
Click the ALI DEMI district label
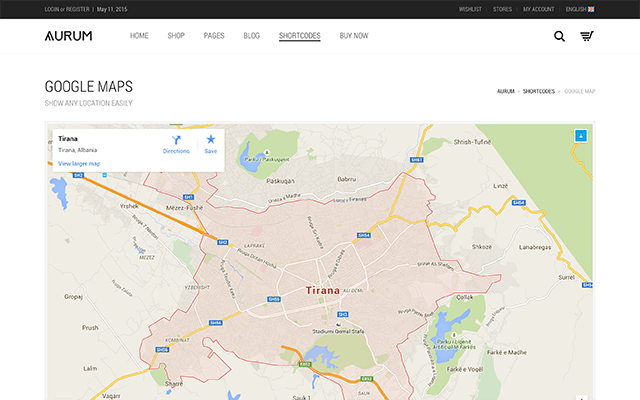353,291
